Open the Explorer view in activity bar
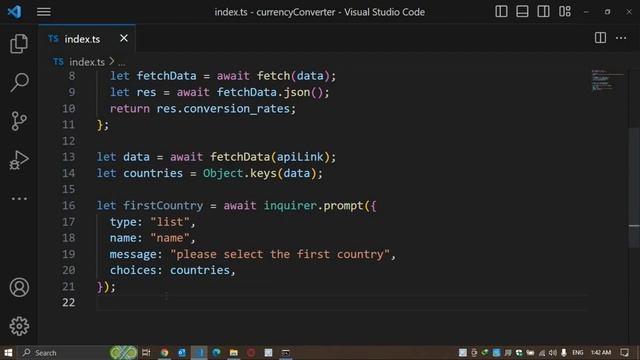 [19, 44]
